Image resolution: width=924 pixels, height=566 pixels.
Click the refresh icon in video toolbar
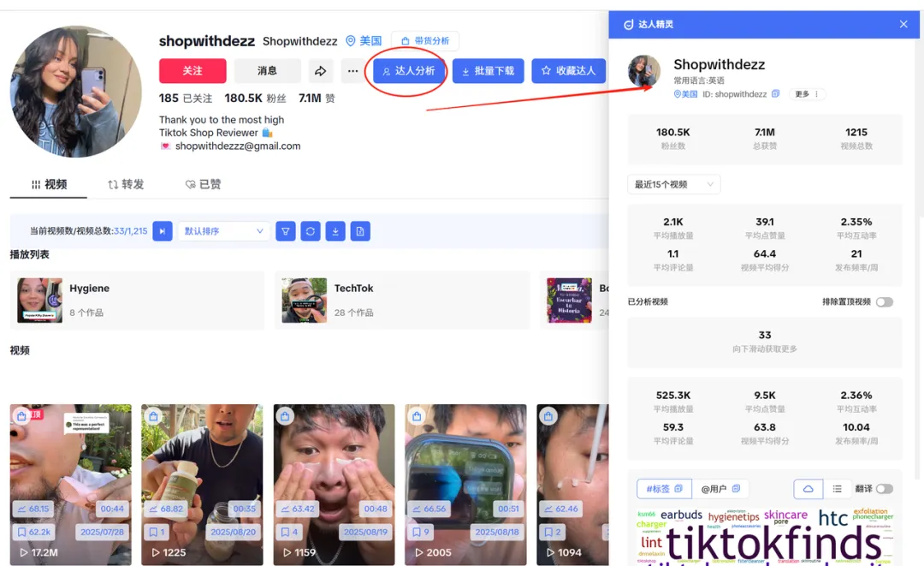tap(311, 231)
